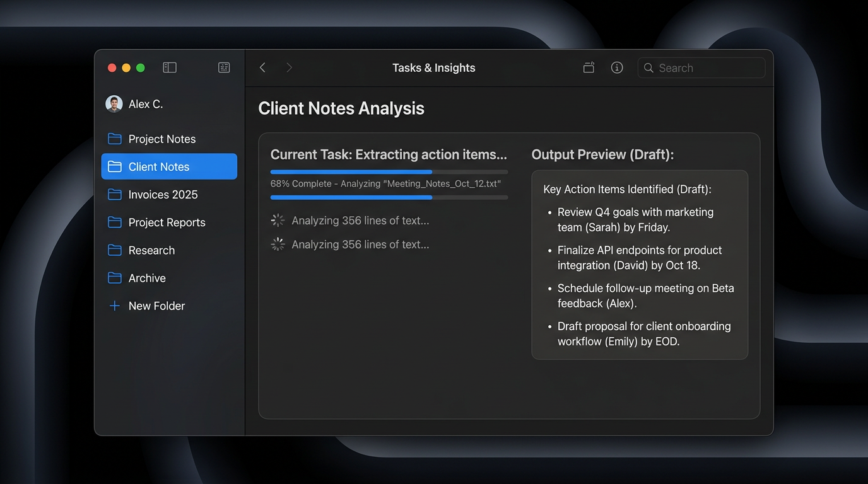
Task: Click the Alex C. profile avatar
Action: [x=114, y=103]
